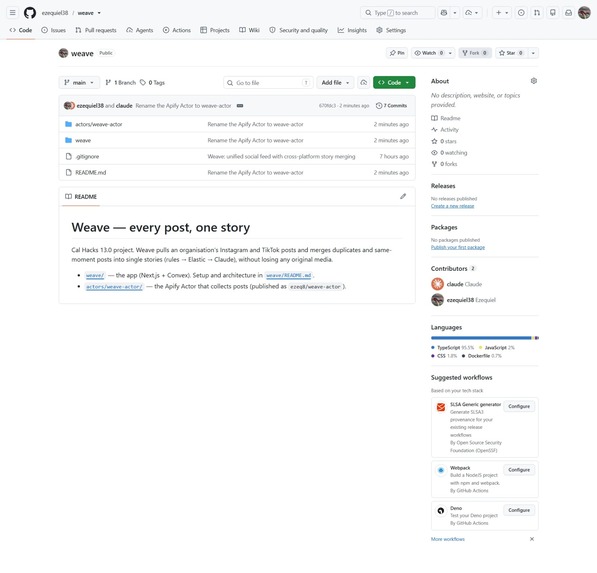Image resolution: width=597 pixels, height=573 pixels.
Task: Open the Wiki tab
Action: [x=249, y=30]
